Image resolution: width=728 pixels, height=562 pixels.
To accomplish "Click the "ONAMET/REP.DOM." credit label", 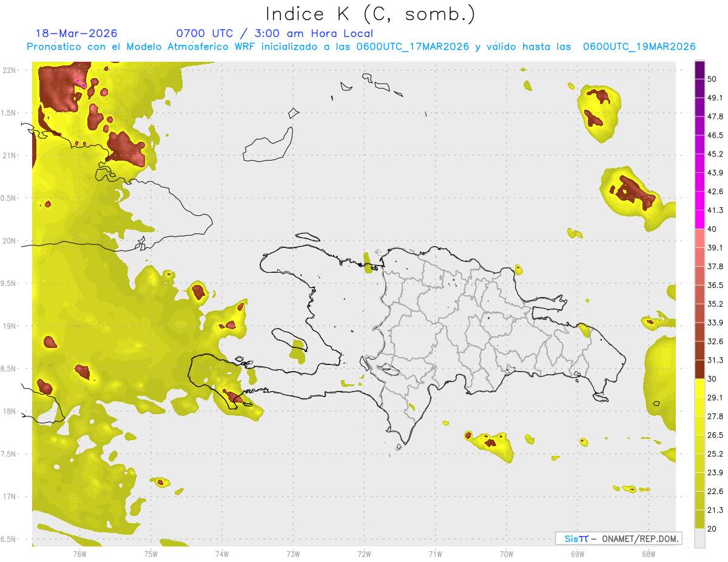I will [641, 538].
